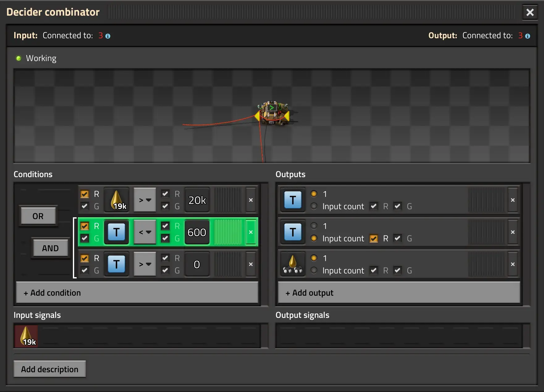Click the Add output button
The width and height of the screenshot is (544, 392).
click(399, 293)
